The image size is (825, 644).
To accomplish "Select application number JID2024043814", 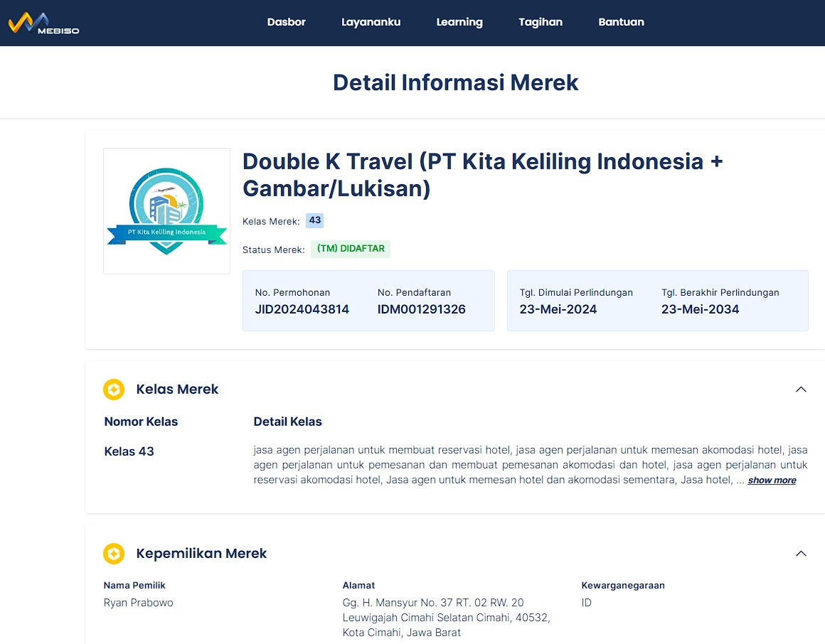I will pos(302,309).
